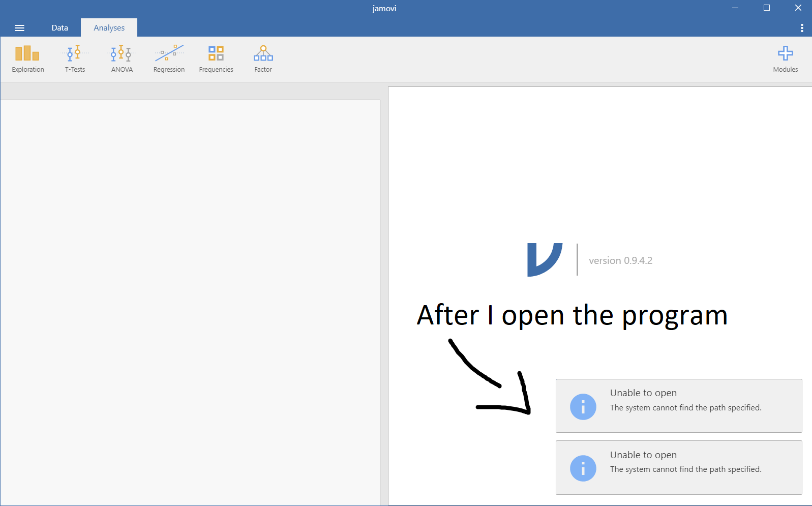Open the ANOVA analyses menu
Viewport: 812px width, 506px height.
(x=122, y=59)
